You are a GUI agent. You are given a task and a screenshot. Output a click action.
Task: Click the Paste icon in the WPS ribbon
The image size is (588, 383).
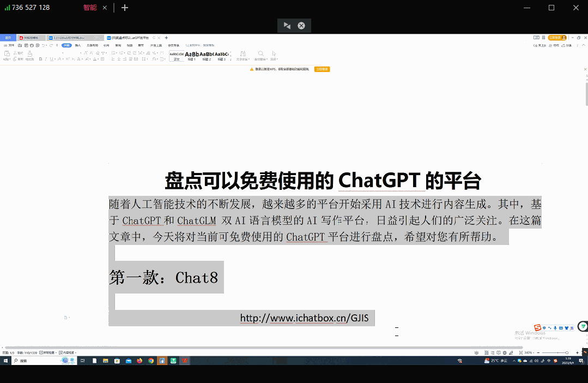[x=7, y=53]
